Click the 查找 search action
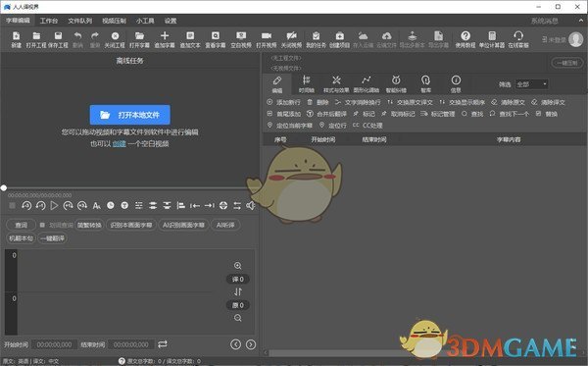The height and width of the screenshot is (366, 588). point(472,114)
